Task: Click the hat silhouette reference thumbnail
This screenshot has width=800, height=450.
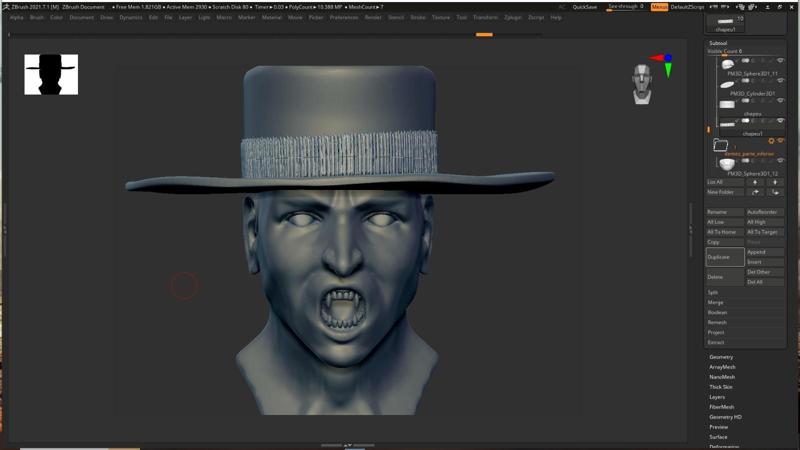Action: click(51, 74)
